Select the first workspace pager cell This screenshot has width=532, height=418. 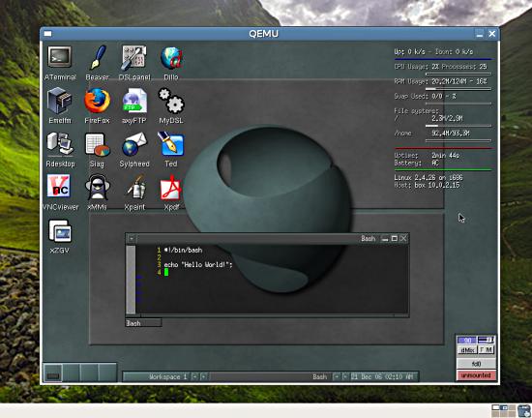pos(53,373)
